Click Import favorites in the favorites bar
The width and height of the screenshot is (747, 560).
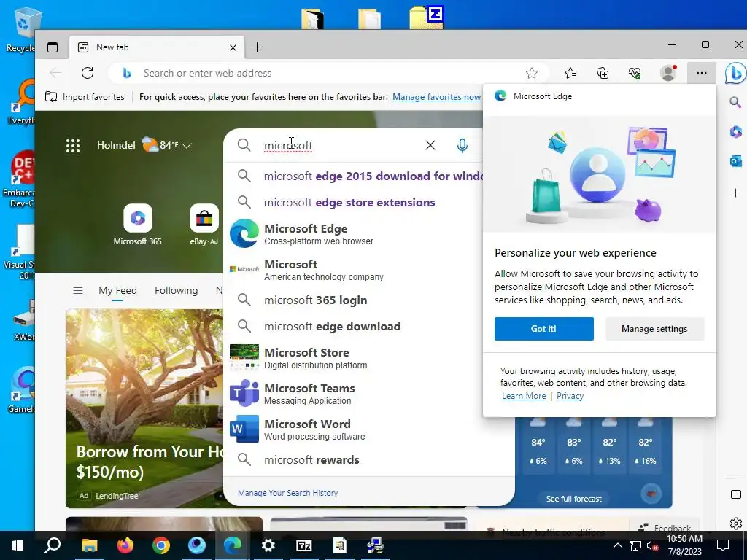point(85,97)
